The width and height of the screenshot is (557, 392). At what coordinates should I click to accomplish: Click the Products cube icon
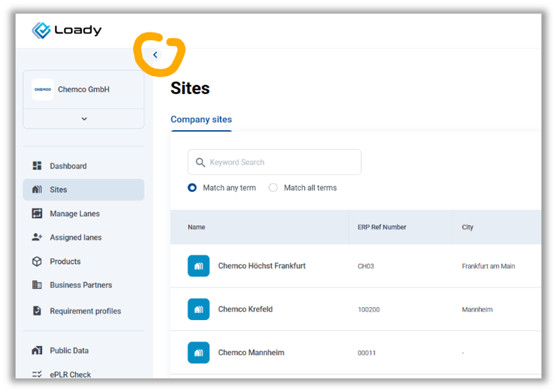coord(37,261)
